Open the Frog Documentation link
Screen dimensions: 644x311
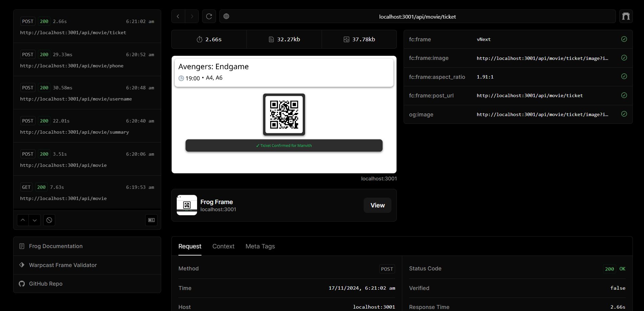pos(87,246)
